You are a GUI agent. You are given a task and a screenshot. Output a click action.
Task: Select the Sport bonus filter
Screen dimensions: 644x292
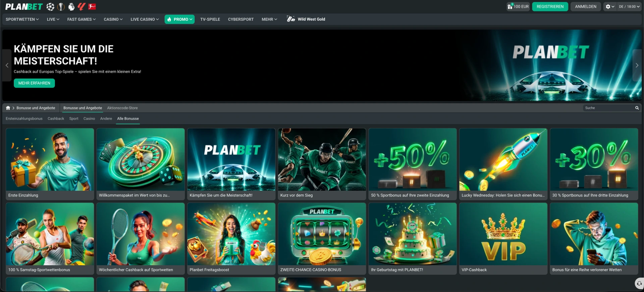click(74, 119)
